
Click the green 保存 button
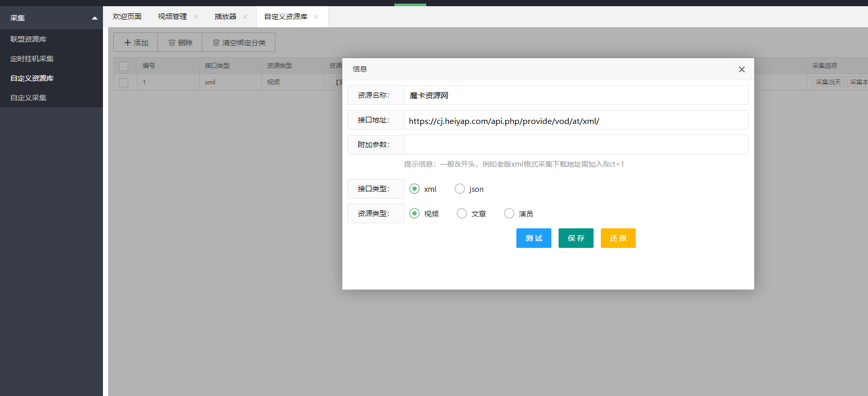point(576,238)
